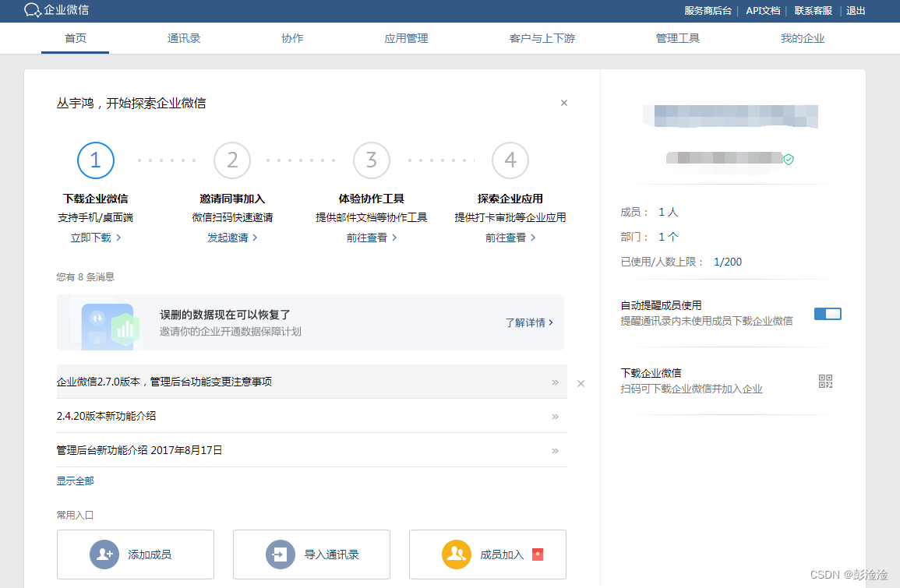Click the usage value 1/200
Viewport: 900px width, 588px height.
(728, 262)
